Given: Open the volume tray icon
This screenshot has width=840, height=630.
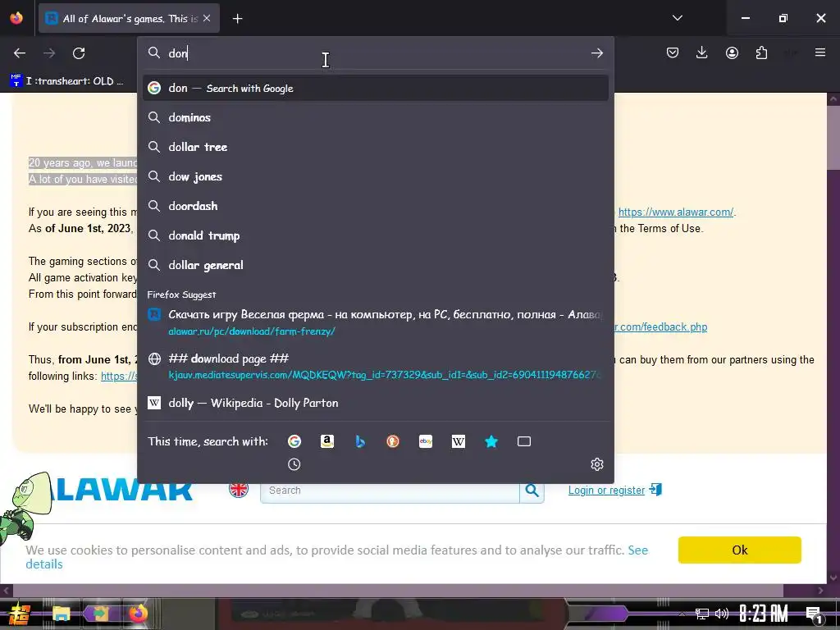Looking at the screenshot, I should tap(722, 614).
